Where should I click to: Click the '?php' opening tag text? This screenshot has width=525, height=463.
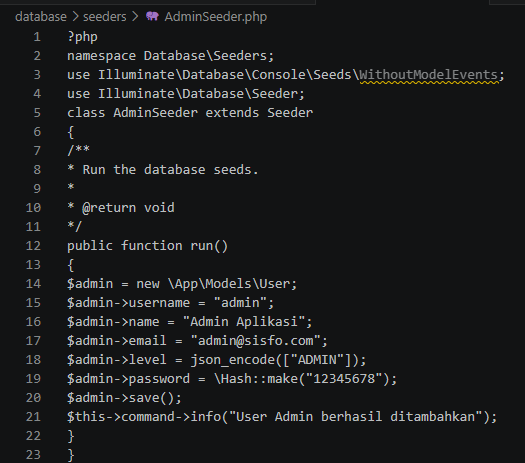tap(82, 37)
